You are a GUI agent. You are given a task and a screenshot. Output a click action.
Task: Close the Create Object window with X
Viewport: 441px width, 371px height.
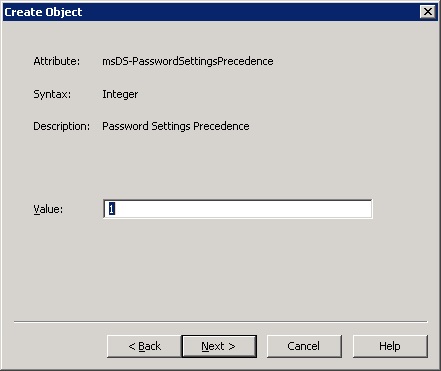428,12
